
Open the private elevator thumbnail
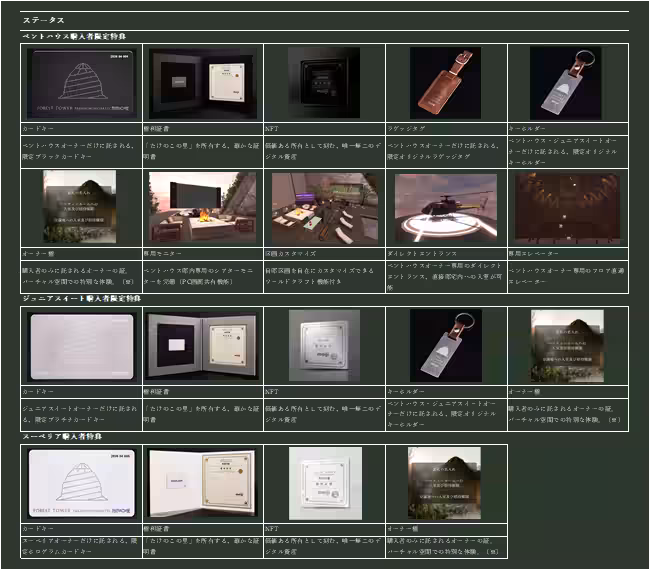tap(566, 208)
